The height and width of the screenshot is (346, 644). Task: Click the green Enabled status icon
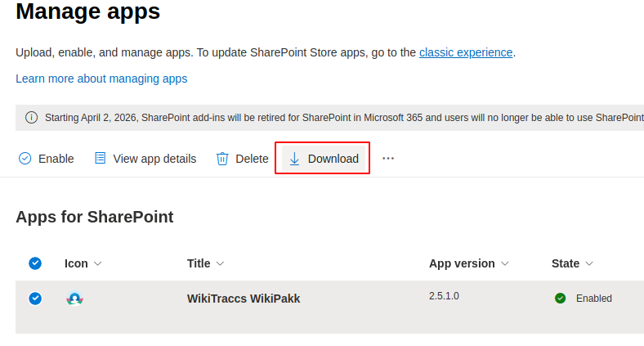click(560, 299)
